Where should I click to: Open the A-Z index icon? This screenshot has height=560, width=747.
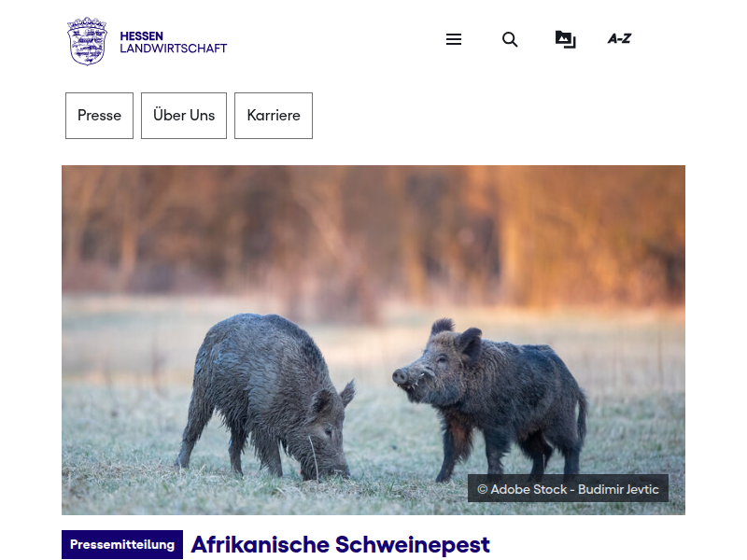coord(619,38)
